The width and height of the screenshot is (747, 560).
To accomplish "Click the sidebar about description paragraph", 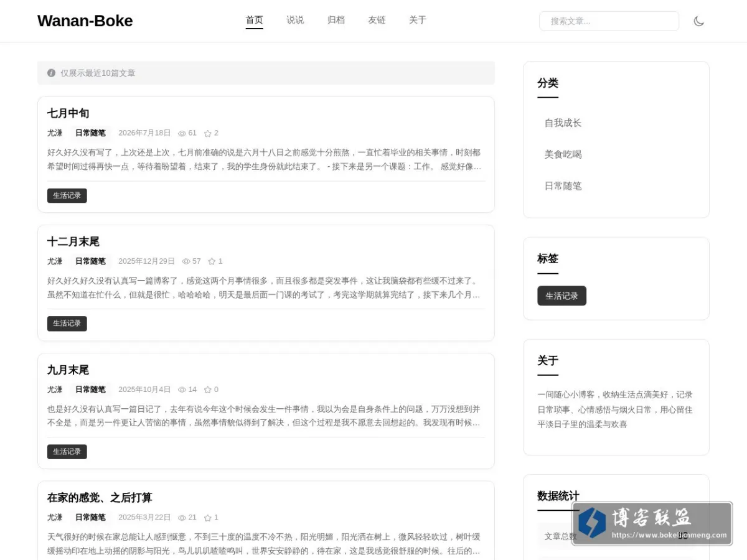I will click(x=616, y=409).
